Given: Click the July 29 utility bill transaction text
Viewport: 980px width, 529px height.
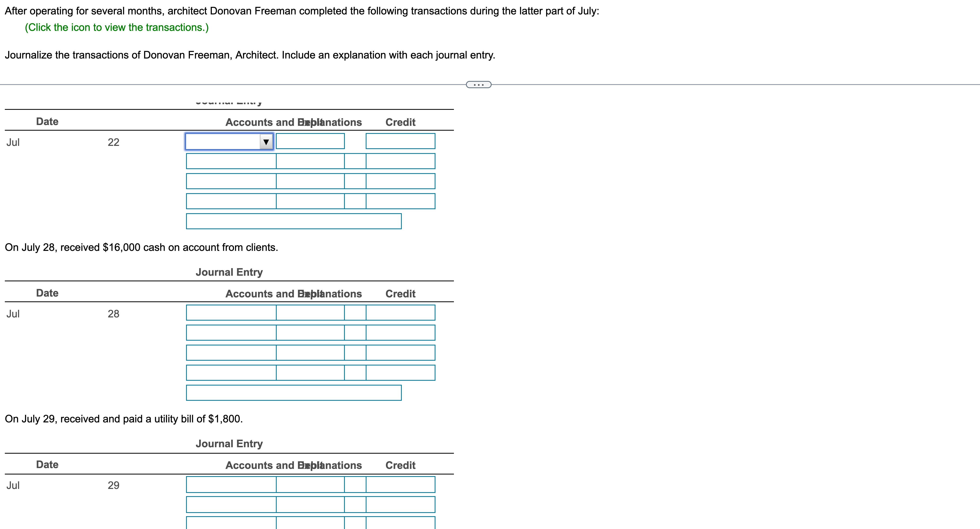Looking at the screenshot, I should [124, 419].
